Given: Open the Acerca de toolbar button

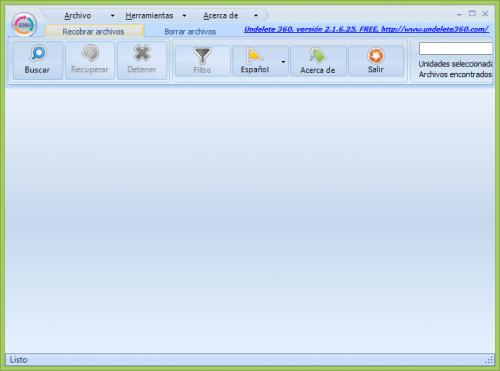Looking at the screenshot, I should coord(318,61).
